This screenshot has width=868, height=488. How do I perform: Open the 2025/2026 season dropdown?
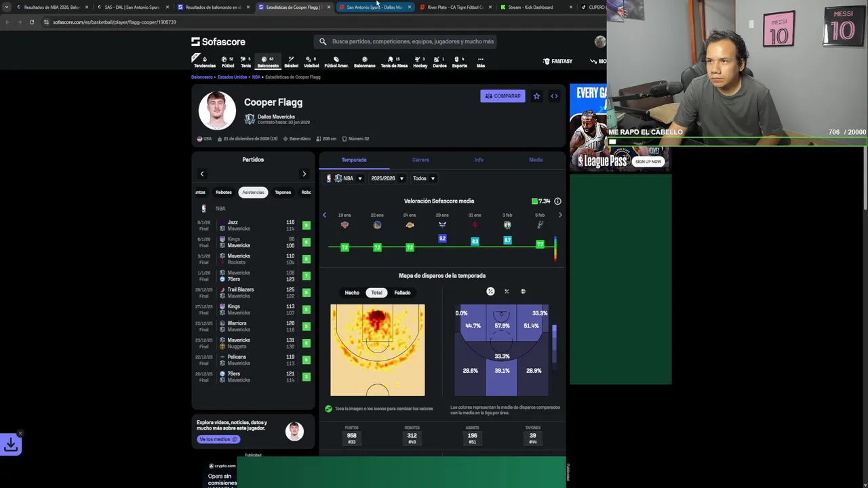(x=387, y=178)
